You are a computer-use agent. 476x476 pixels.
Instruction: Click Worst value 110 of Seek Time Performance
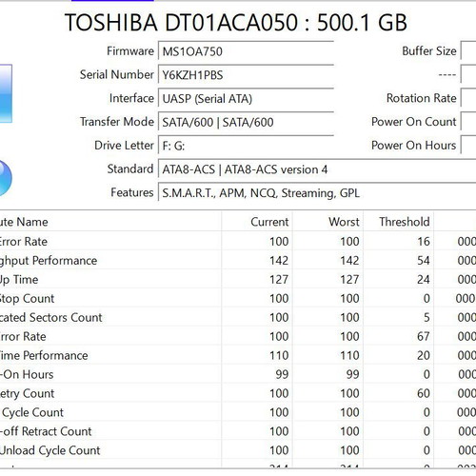[349, 355]
